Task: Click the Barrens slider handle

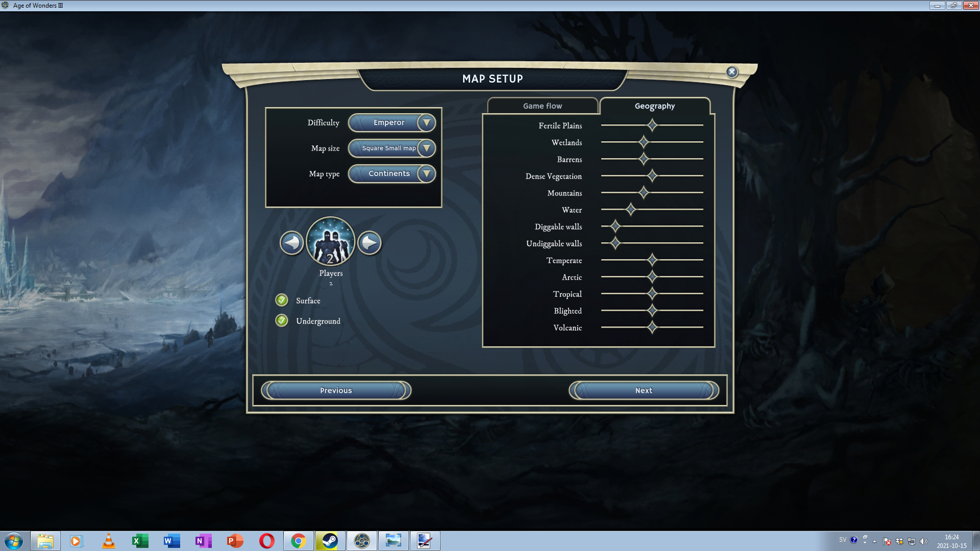Action: [644, 159]
